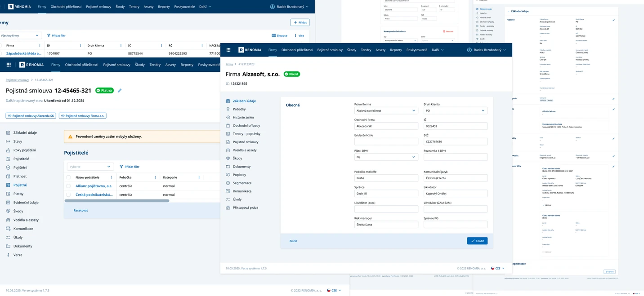
Task: Click Zrušit to cancel the form
Action: 293,241
